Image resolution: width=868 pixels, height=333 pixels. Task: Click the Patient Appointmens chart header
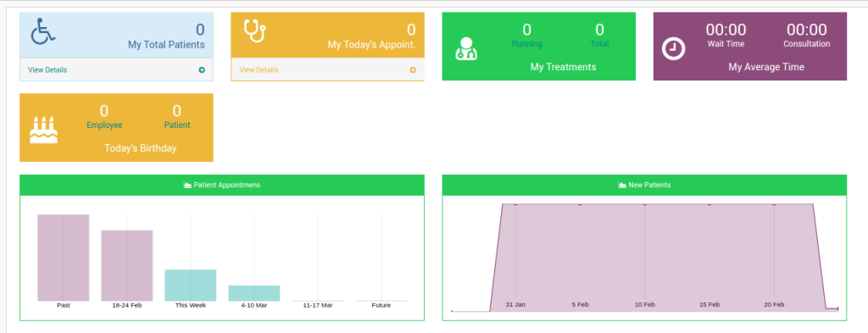coord(222,186)
